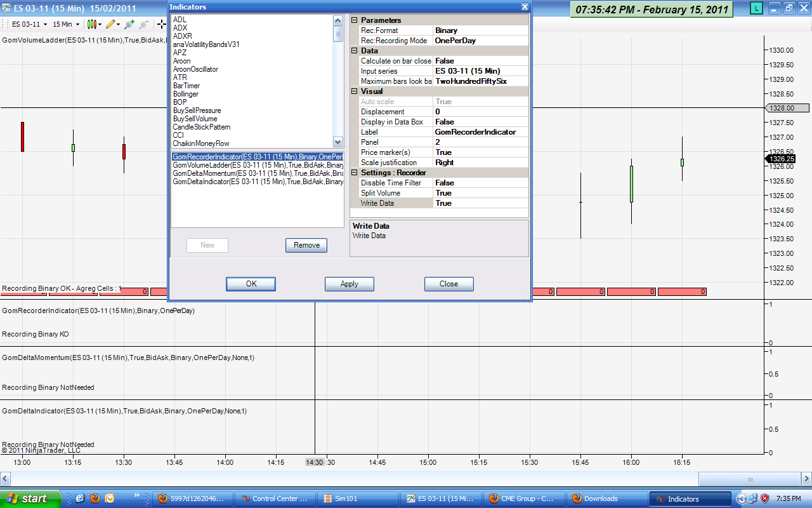Click indicator list scroll up arrow

coord(338,20)
